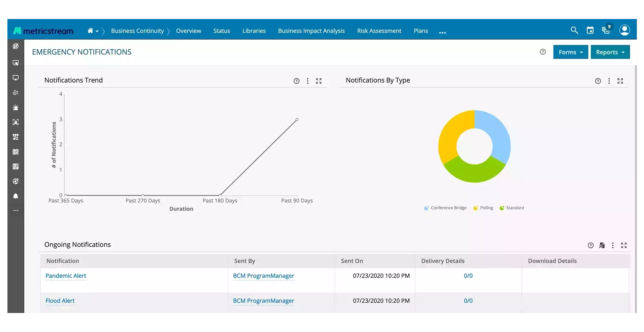The width and height of the screenshot is (644, 332).
Task: Sort by Notification column header
Action: [x=134, y=261]
